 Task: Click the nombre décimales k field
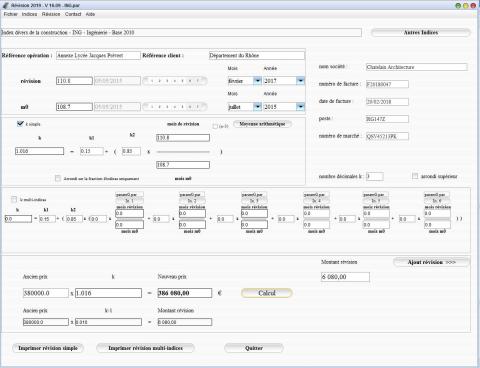[375, 176]
